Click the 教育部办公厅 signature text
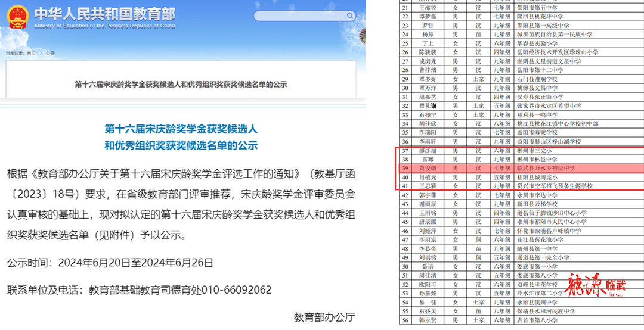The height and width of the screenshot is (330, 644). pyautogui.click(x=324, y=317)
